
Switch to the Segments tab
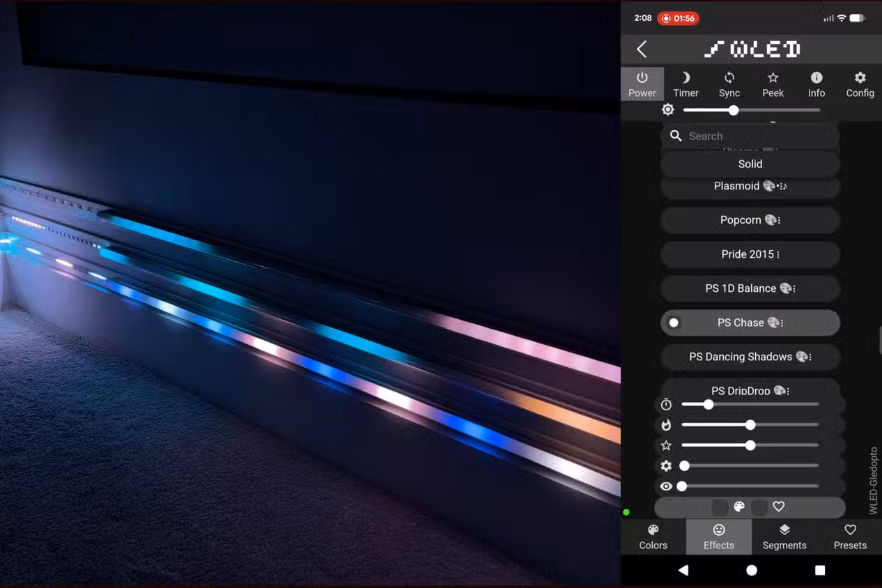[x=784, y=537]
